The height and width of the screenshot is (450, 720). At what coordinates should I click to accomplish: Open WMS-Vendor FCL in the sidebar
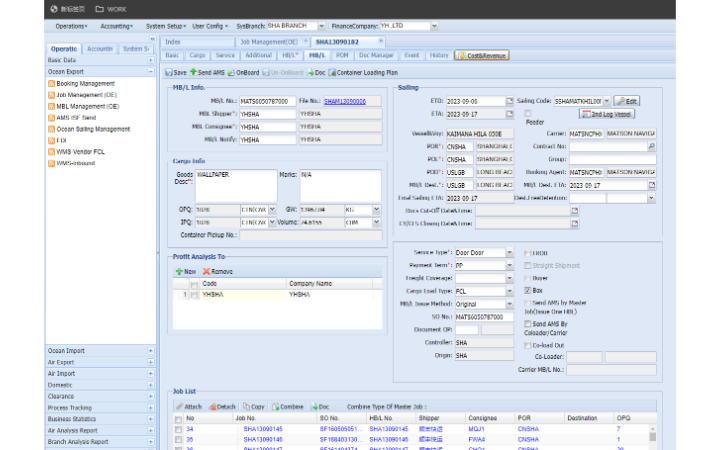click(80, 152)
